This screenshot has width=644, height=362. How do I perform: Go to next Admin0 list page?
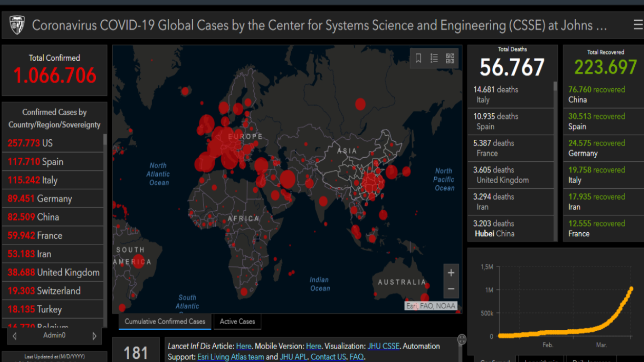pos(94,336)
